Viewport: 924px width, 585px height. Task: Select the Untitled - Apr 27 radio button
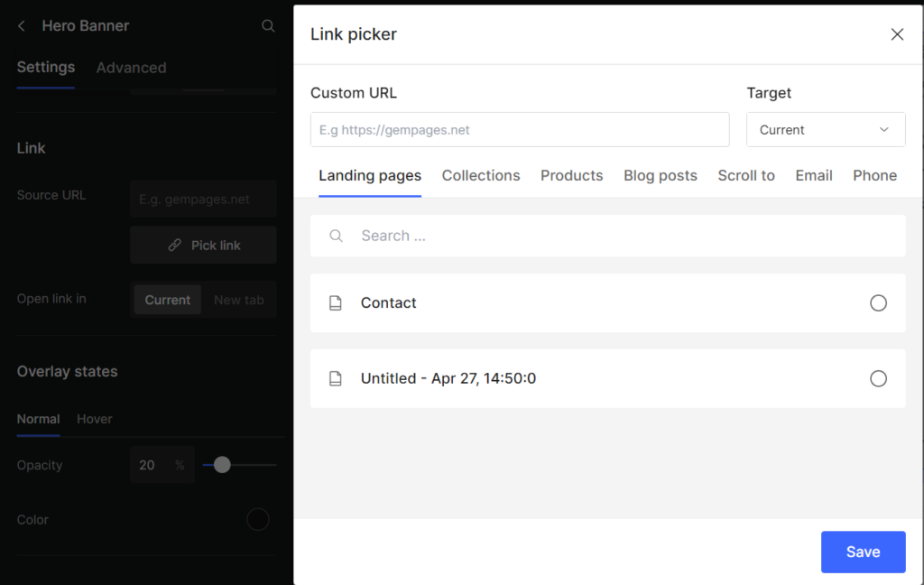[878, 379]
